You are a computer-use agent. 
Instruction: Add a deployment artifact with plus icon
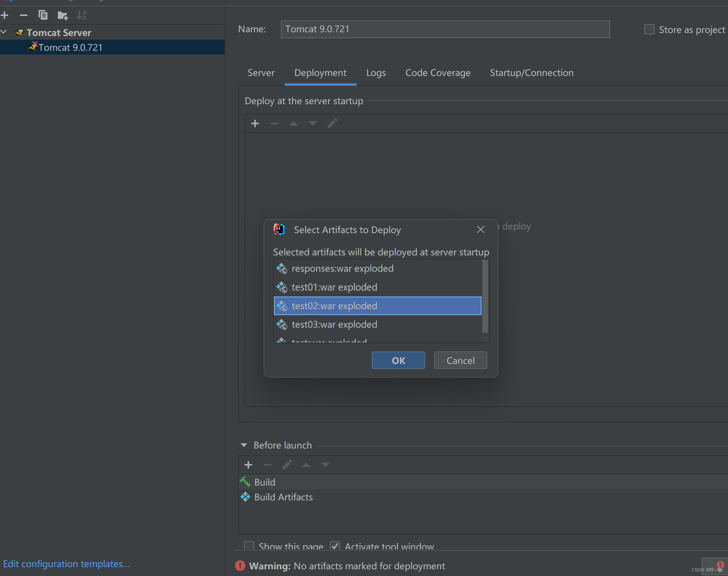(x=255, y=123)
